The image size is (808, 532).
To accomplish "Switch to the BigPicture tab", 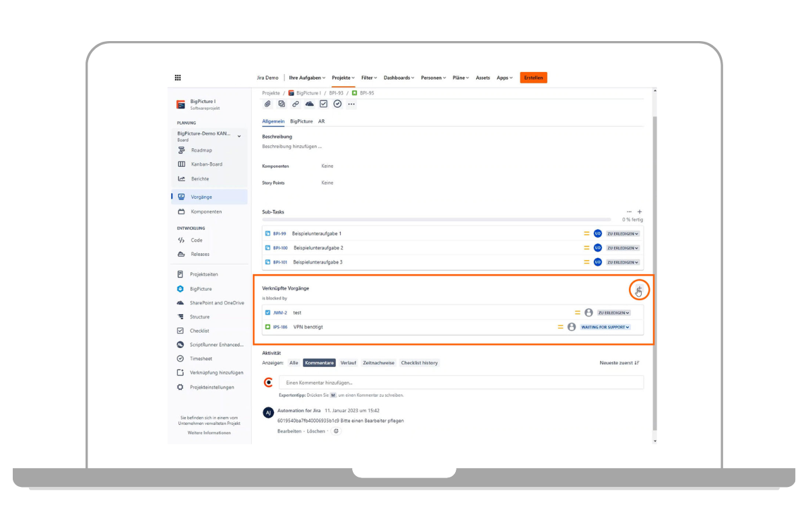I will pyautogui.click(x=301, y=121).
